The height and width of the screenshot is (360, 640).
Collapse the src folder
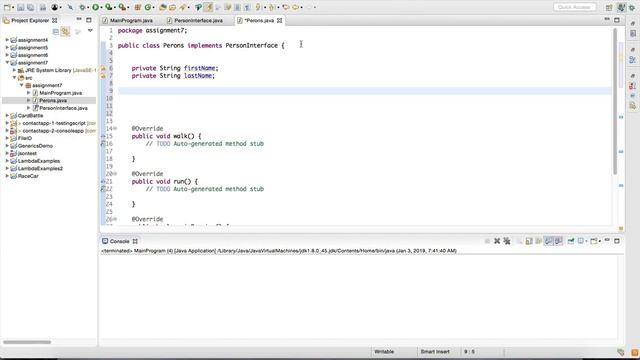pyautogui.click(x=14, y=78)
